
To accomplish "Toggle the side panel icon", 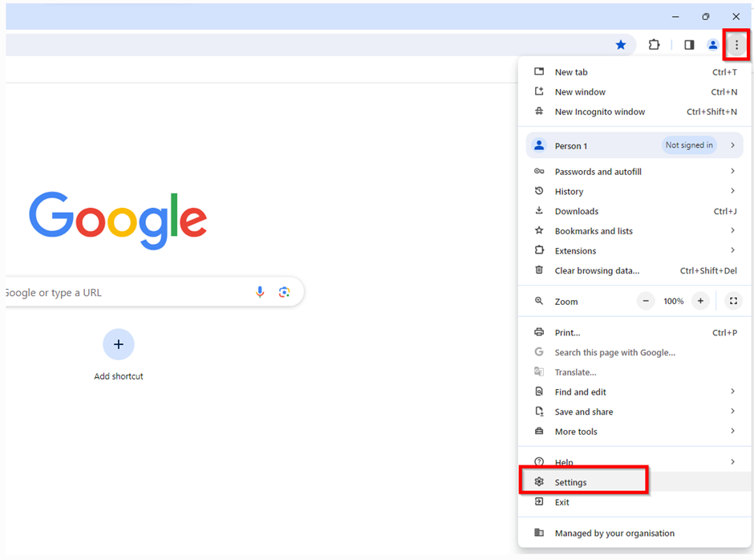I will click(689, 45).
